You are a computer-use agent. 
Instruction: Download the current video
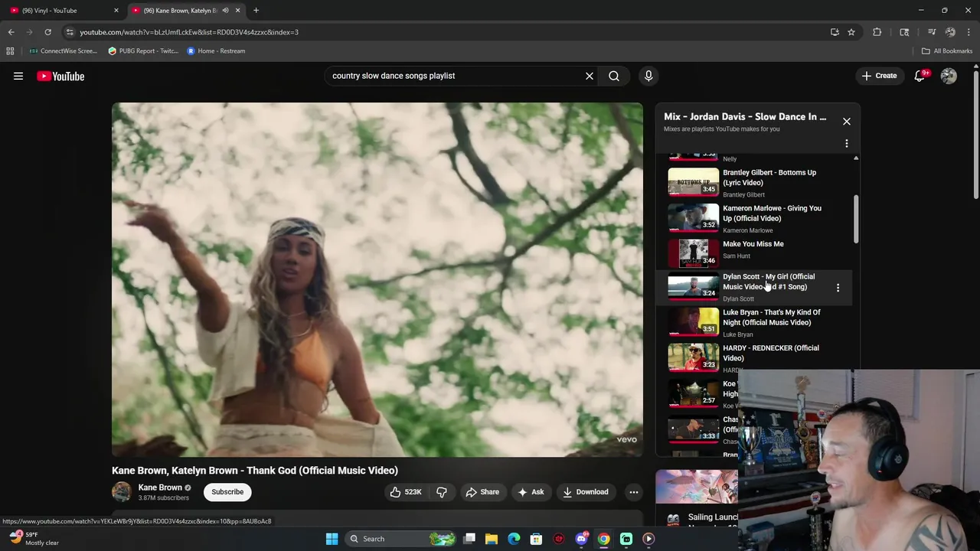[586, 492]
